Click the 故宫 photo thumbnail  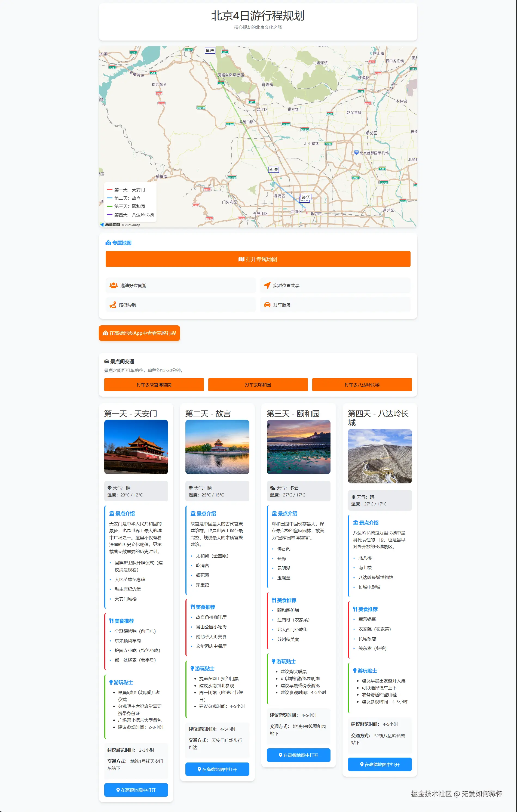point(217,447)
